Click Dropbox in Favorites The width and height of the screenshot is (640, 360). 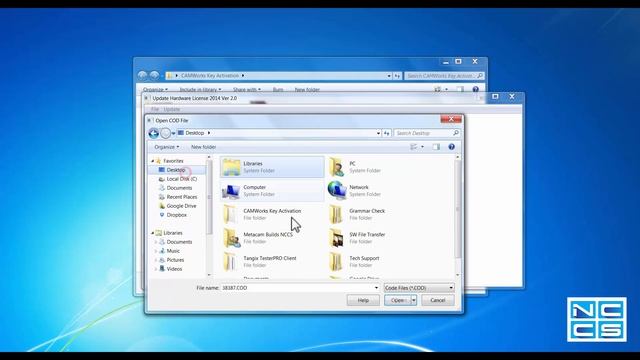coord(176,215)
